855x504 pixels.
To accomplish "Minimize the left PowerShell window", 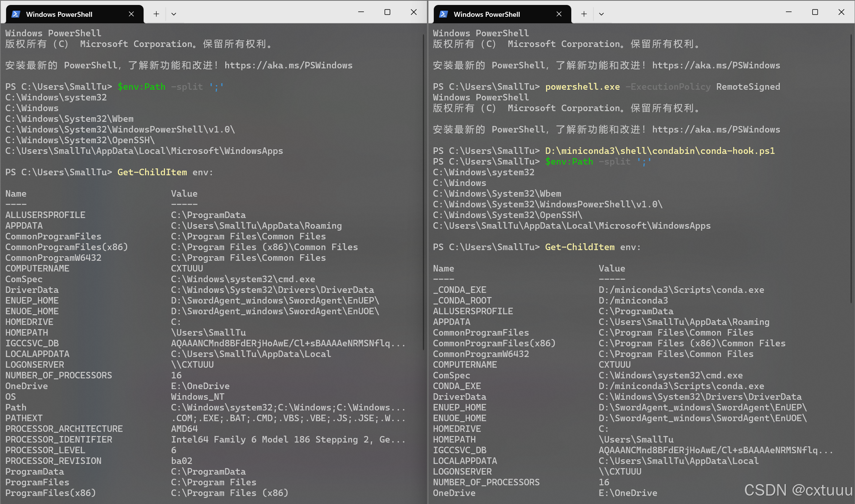I will point(361,12).
